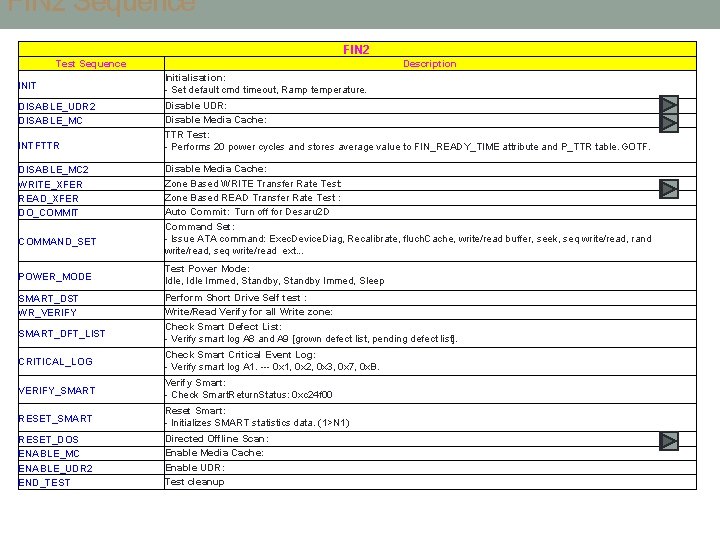Select the VERIFY_SMART cell

click(x=91, y=390)
